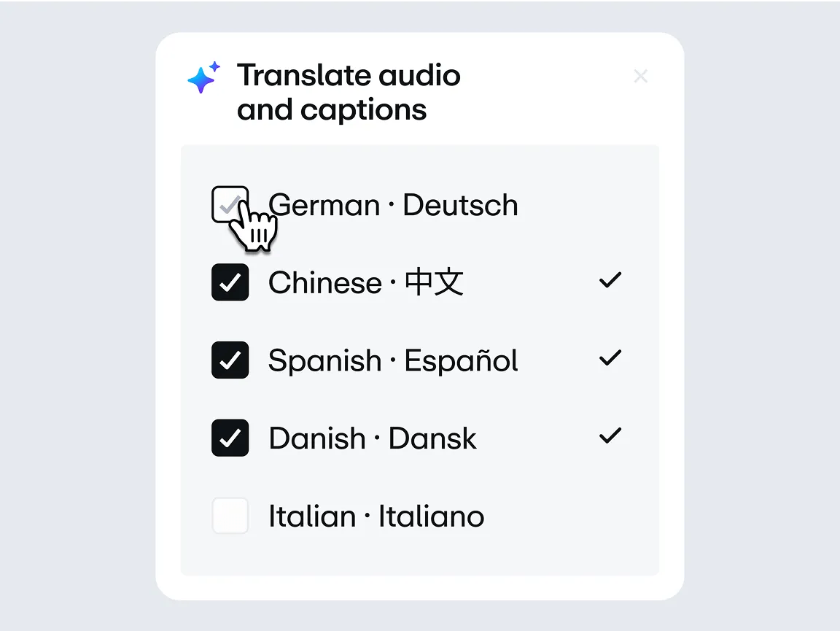Click the checkmark icon right of Spanish
840x631 pixels.
pyautogui.click(x=610, y=358)
